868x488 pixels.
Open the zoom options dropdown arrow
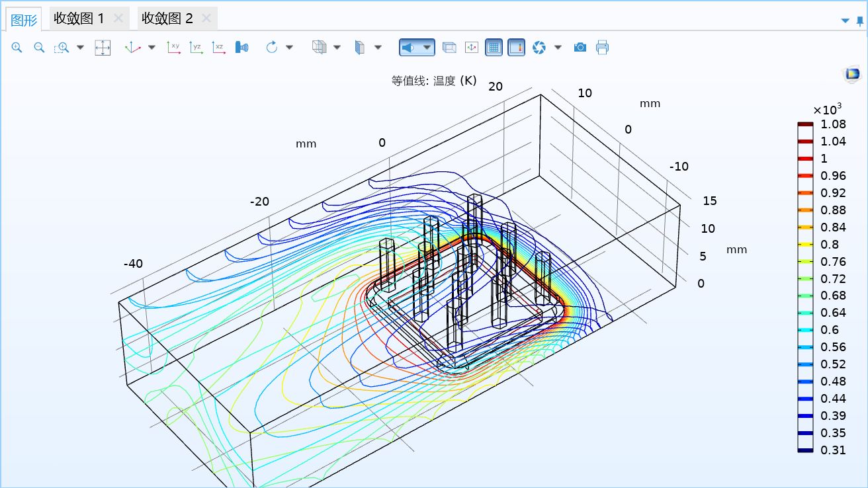pyautogui.click(x=80, y=48)
